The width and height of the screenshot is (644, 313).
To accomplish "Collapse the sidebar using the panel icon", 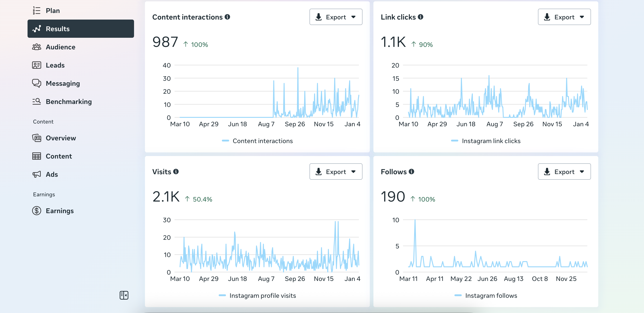I will coord(124,295).
